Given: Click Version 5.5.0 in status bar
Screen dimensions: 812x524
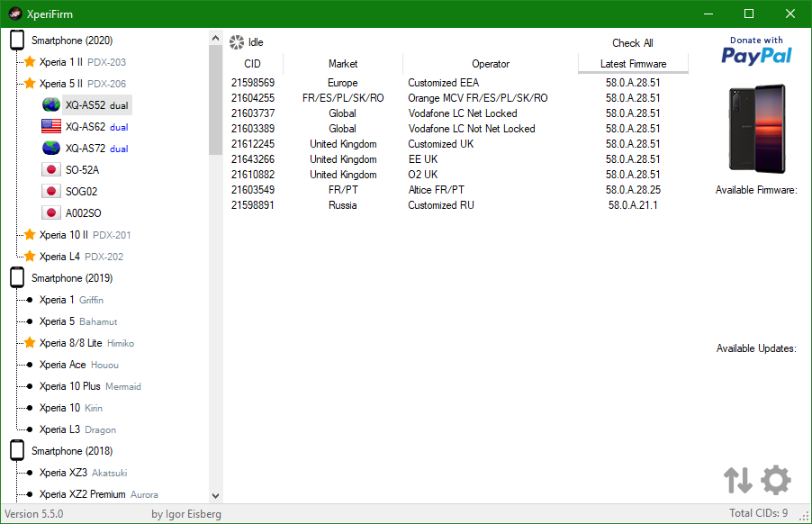Looking at the screenshot, I should point(33,514).
